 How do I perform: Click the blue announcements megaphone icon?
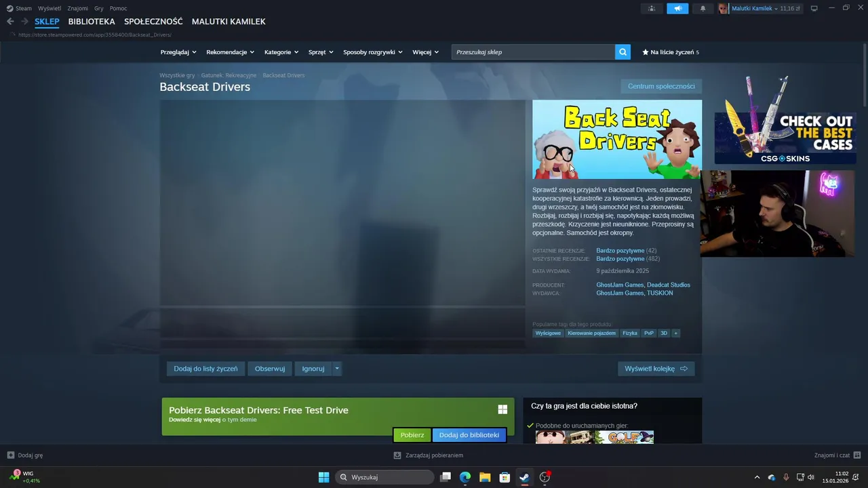(677, 8)
